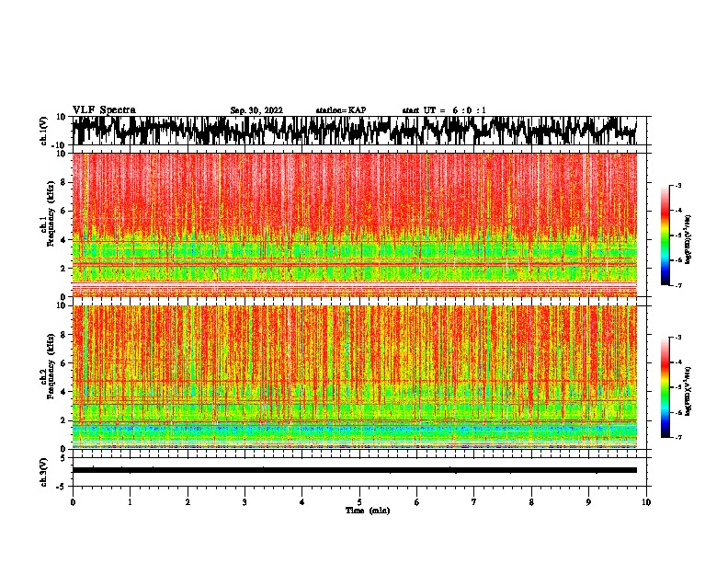Screen dimensions: 728x563
Task: Click the time axis tick label "9"
Action: 588,502
